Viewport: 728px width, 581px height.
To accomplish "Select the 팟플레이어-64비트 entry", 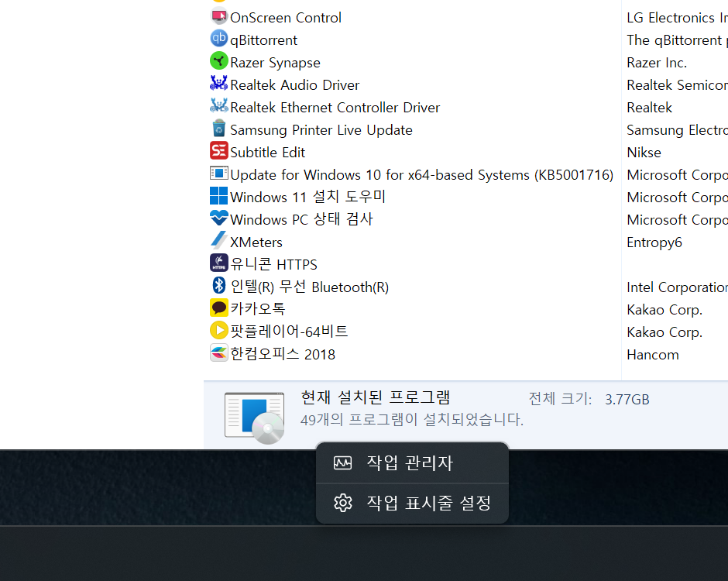I will click(x=289, y=332).
